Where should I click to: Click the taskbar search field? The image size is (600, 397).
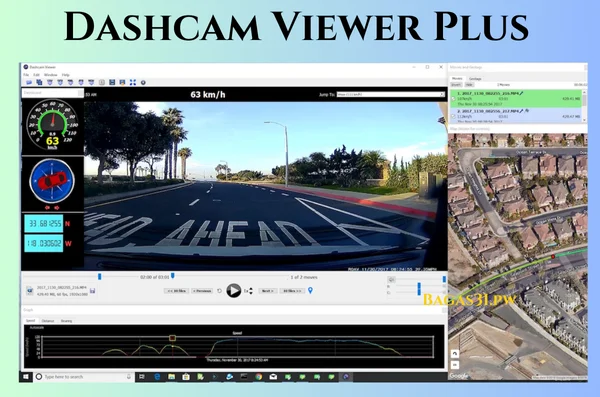coord(85,377)
